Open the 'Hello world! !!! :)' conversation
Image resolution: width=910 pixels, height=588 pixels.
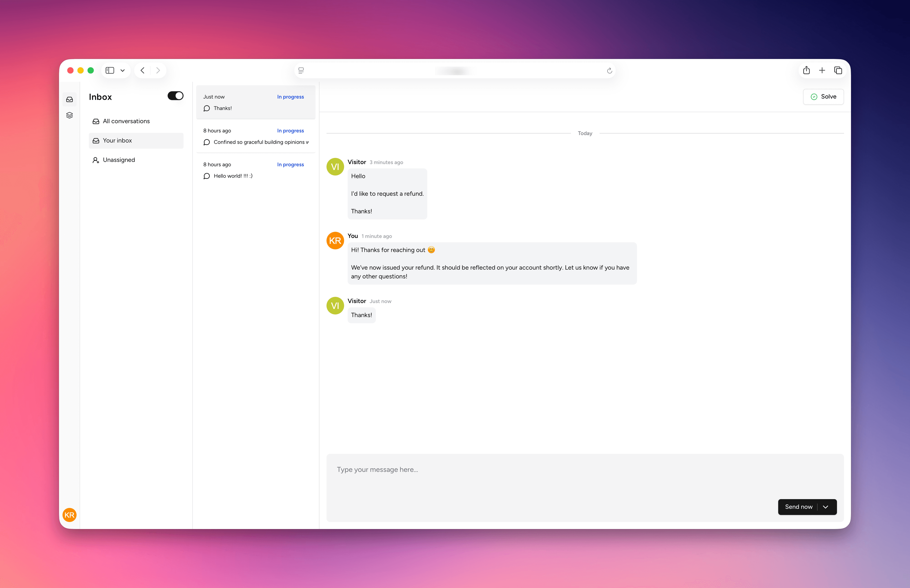point(255,170)
